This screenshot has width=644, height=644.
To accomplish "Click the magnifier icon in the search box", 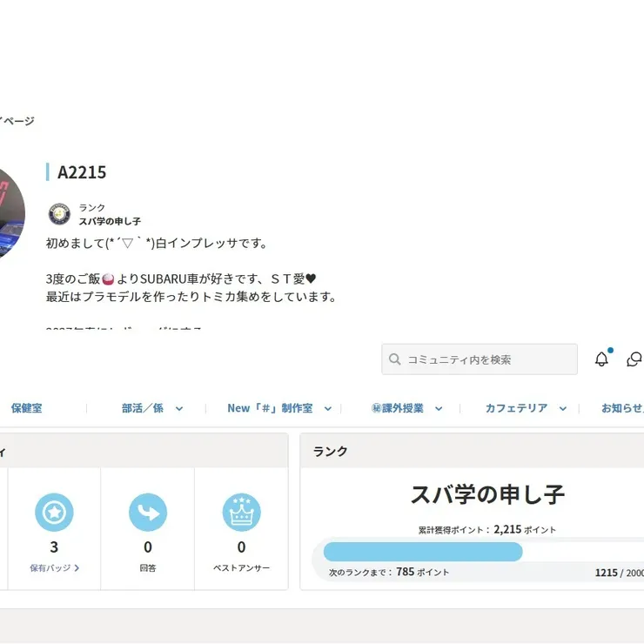I will [x=395, y=359].
